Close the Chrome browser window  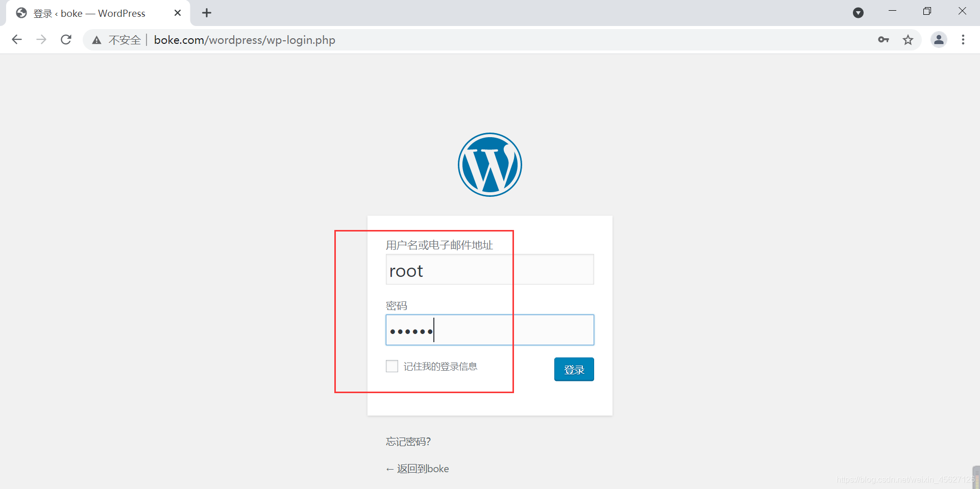[962, 11]
